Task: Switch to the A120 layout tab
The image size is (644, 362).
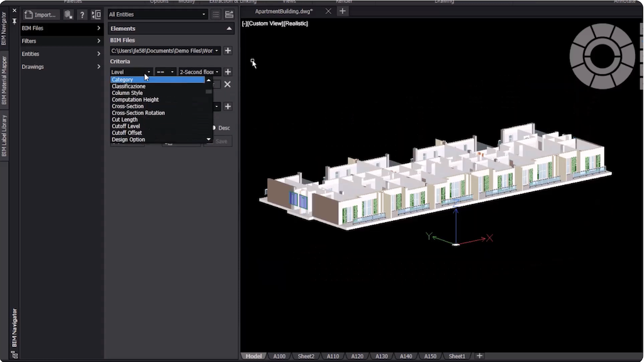Action: [357, 356]
